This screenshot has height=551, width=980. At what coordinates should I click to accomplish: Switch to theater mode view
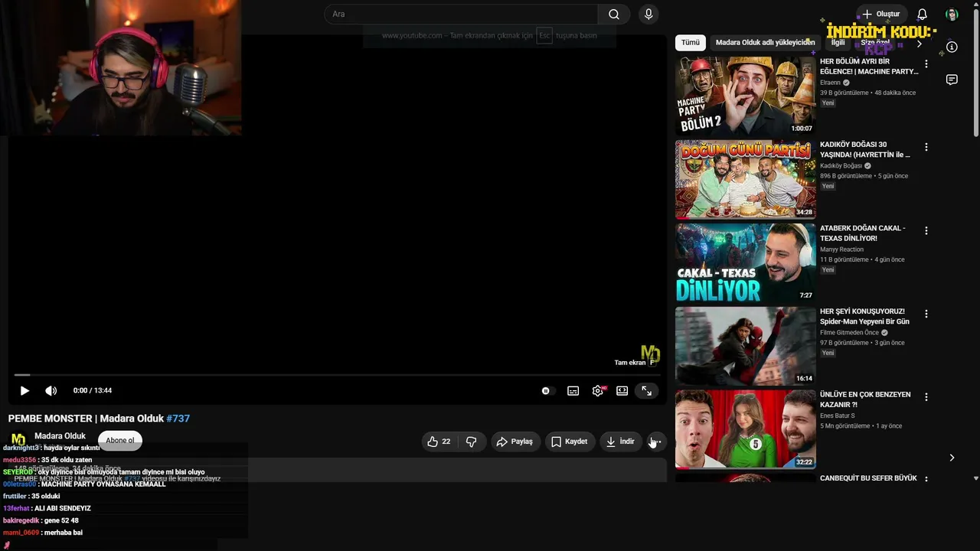622,390
